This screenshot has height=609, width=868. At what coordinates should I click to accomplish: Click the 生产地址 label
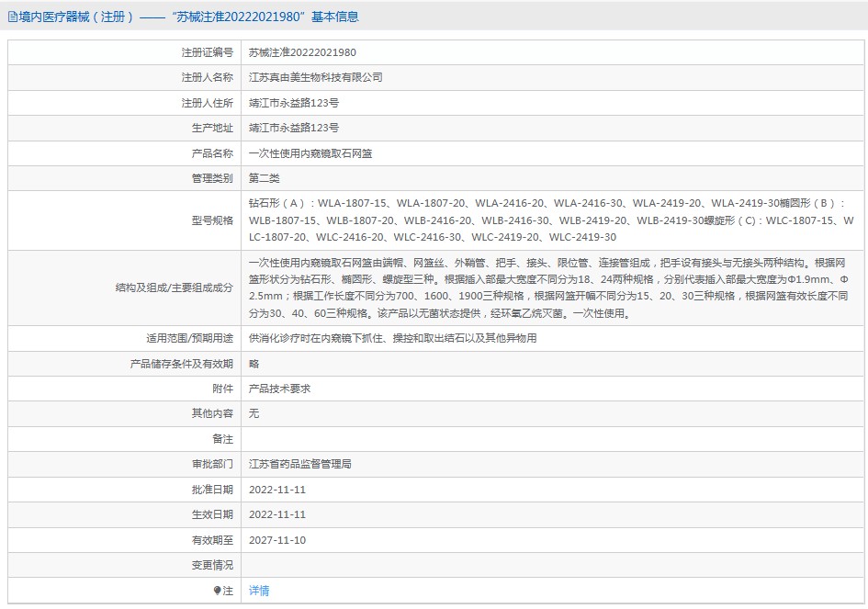click(212, 128)
